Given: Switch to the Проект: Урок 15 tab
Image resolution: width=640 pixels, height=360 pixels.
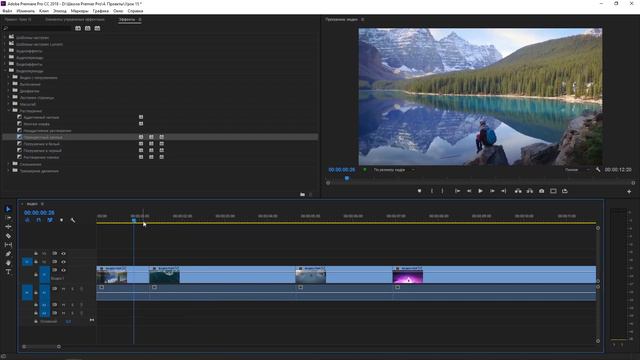Looking at the screenshot, I should pos(18,19).
